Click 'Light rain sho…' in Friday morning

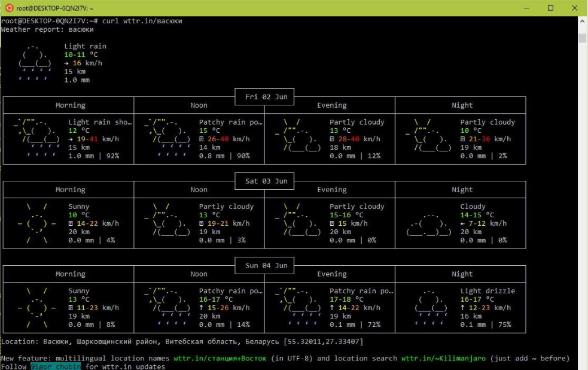(100, 122)
